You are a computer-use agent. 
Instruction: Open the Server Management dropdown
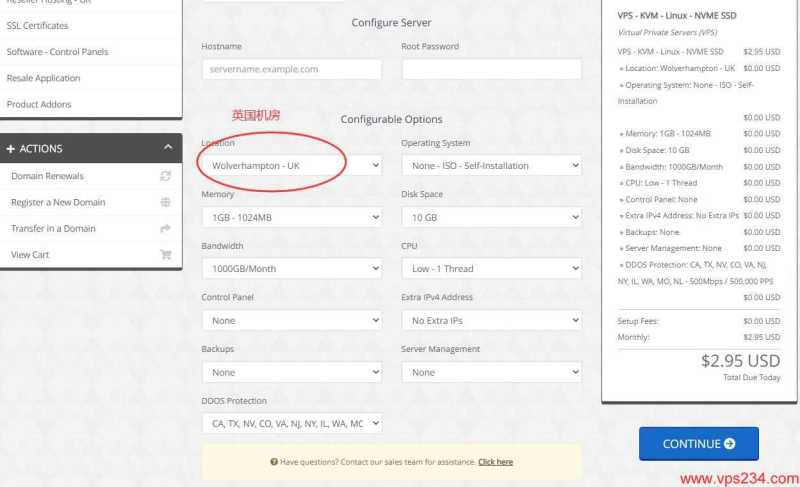point(491,373)
